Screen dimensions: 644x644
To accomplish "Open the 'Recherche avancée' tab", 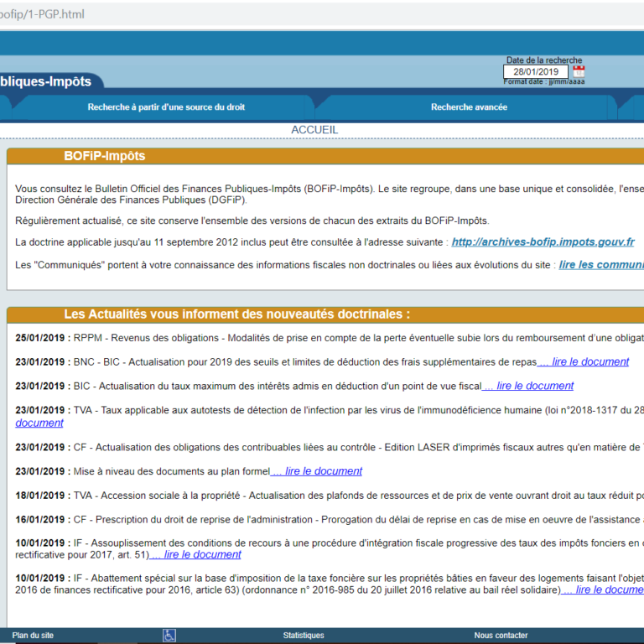I will 469,107.
